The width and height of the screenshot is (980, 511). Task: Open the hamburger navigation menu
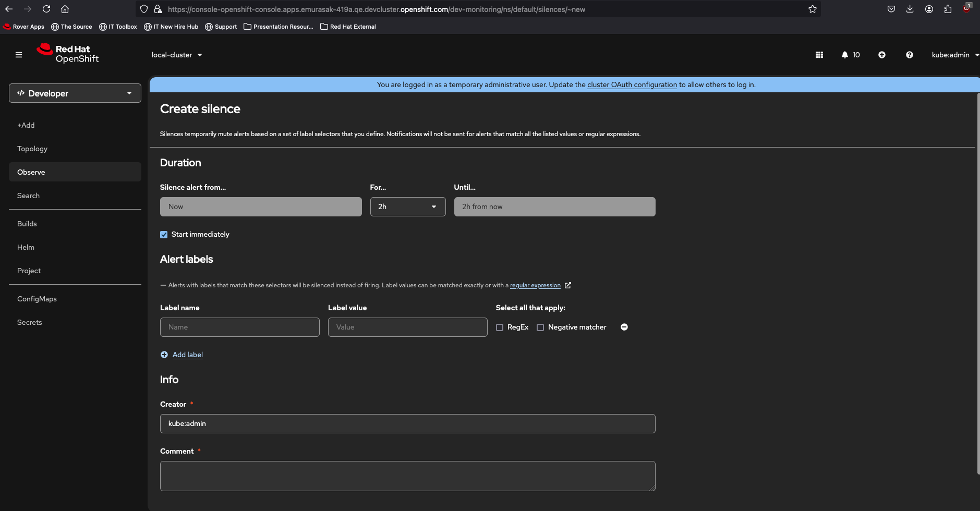point(19,55)
